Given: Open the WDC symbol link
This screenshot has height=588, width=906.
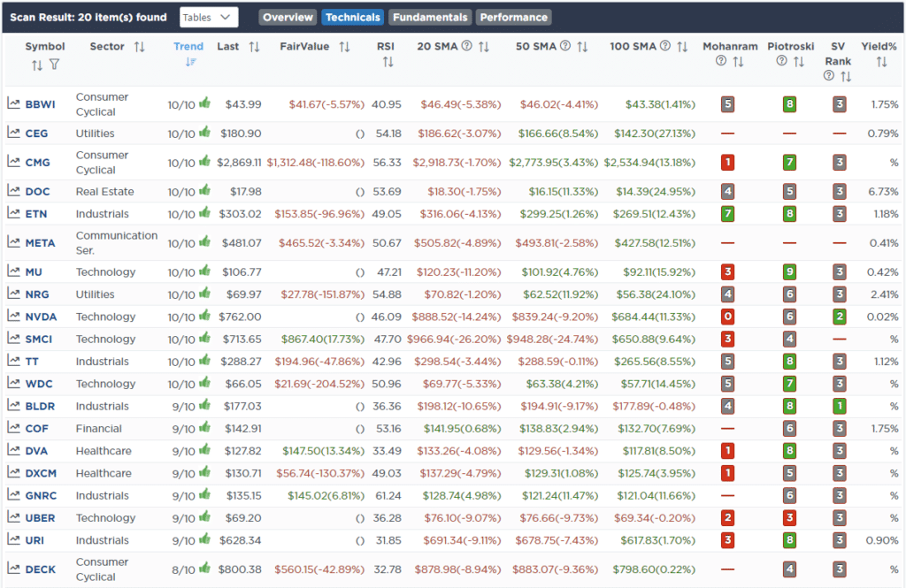Looking at the screenshot, I should [x=39, y=384].
